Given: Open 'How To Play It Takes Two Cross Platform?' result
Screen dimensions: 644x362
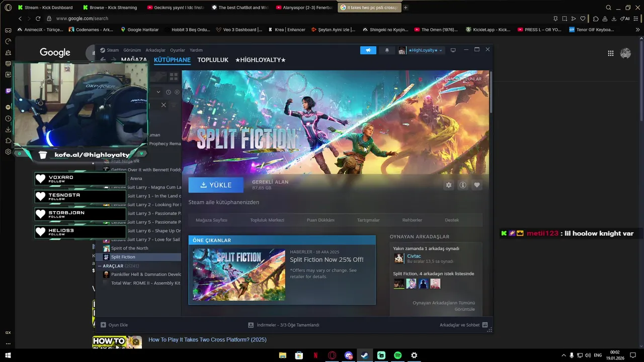Looking at the screenshot, I should tap(207, 340).
